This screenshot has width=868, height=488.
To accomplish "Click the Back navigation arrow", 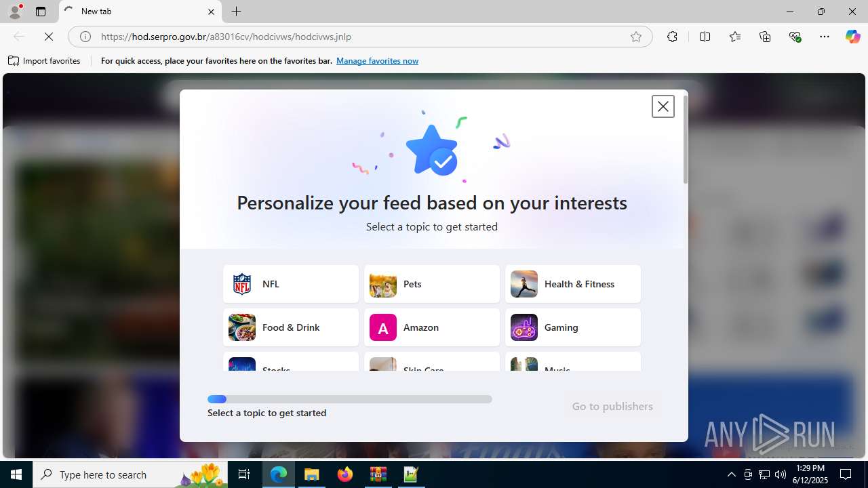I will [x=19, y=37].
